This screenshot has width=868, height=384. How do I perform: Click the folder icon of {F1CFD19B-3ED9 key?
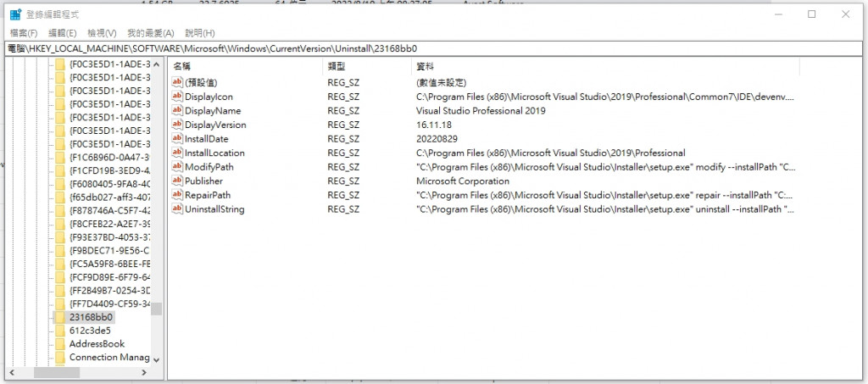60,170
